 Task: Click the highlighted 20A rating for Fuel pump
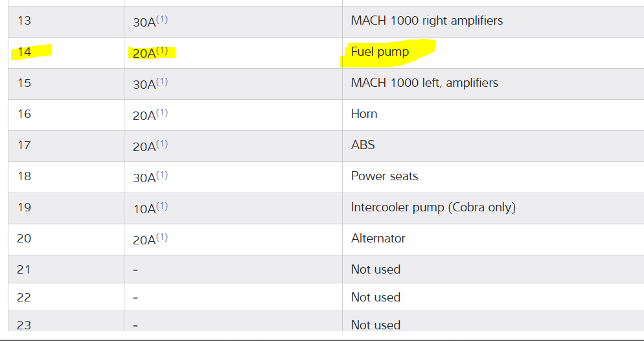(144, 53)
